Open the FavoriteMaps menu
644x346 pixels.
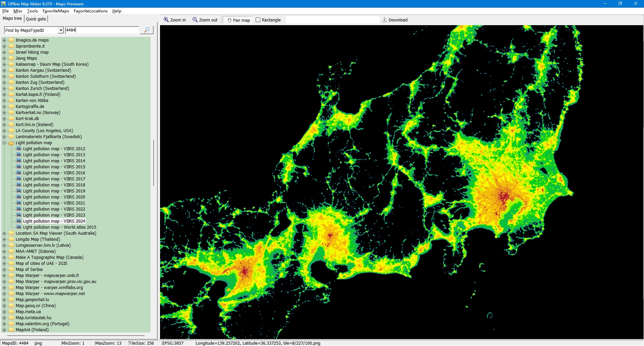pyautogui.click(x=56, y=11)
